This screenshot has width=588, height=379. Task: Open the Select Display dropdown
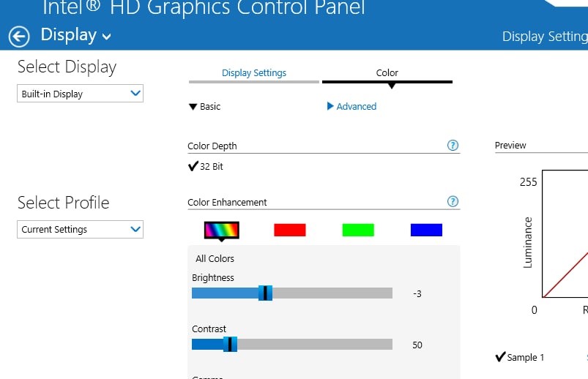(x=80, y=94)
